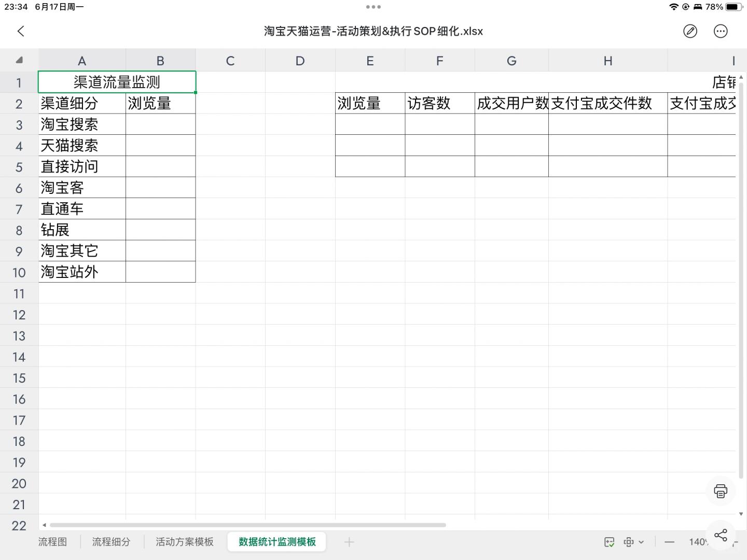The height and width of the screenshot is (560, 747).
Task: Tap the battery indicator in status bar
Action: (734, 7)
